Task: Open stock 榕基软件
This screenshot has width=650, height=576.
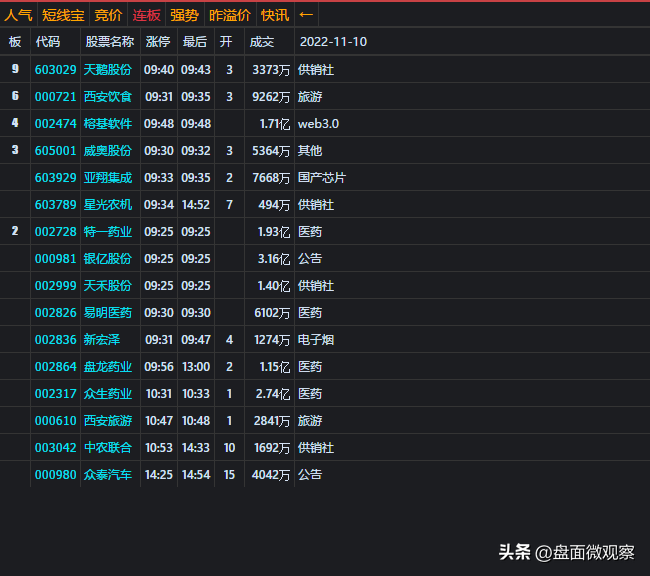Action: point(108,124)
